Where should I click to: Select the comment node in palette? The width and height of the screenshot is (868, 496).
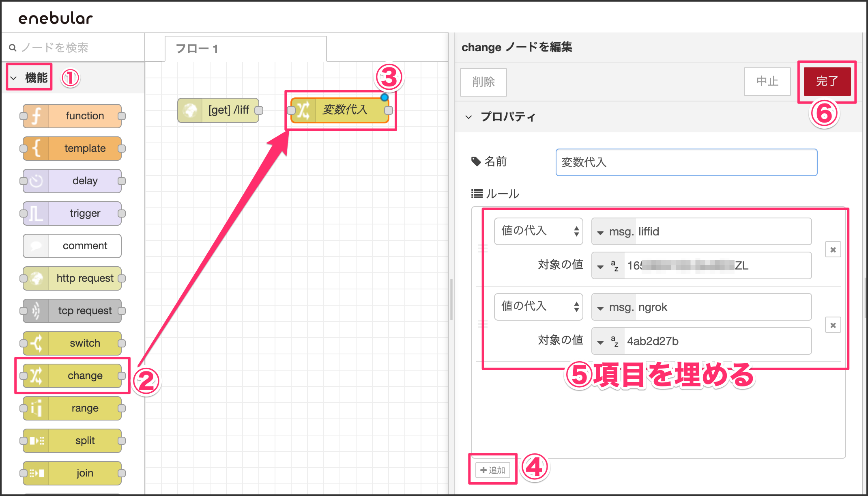pos(73,246)
